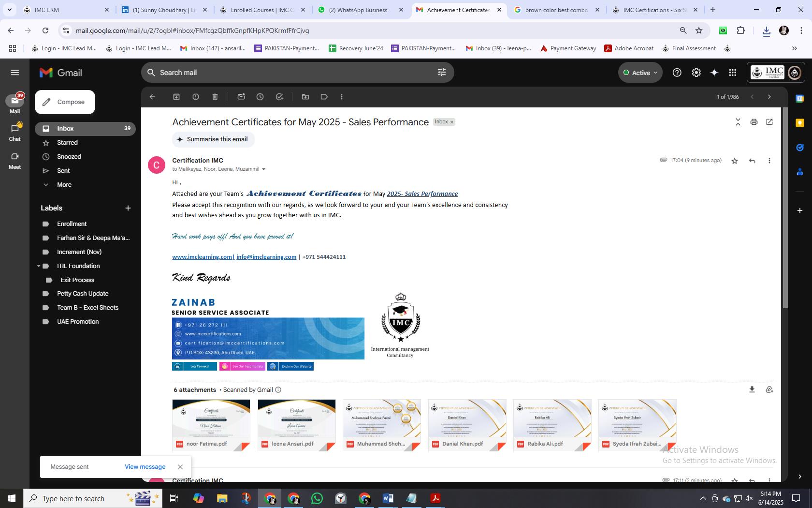Image resolution: width=812 pixels, height=508 pixels.
Task: Open Active status dropdown
Action: coord(640,73)
